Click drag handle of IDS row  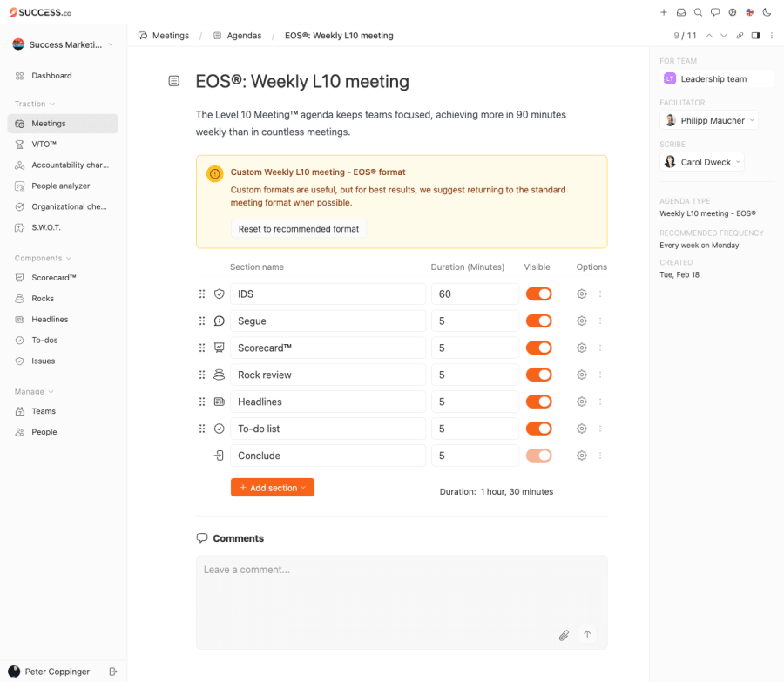pos(202,294)
